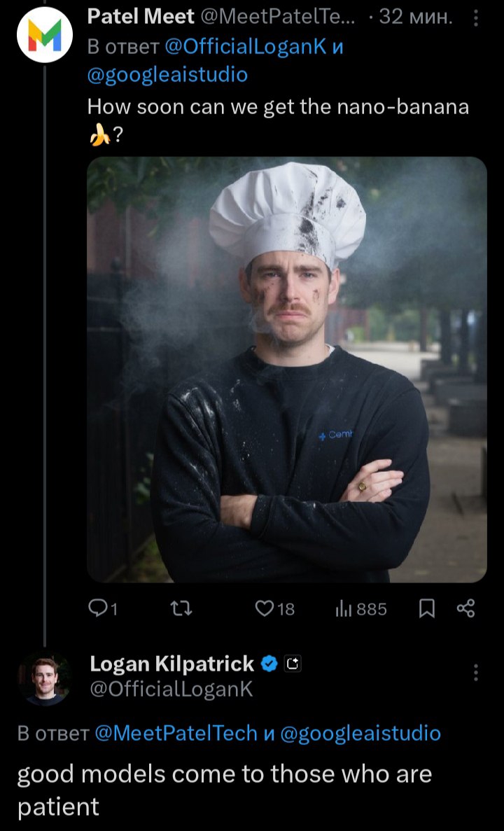Open Logan Kilpatrick's profile picture
This screenshot has width=504, height=831.
tap(45, 678)
